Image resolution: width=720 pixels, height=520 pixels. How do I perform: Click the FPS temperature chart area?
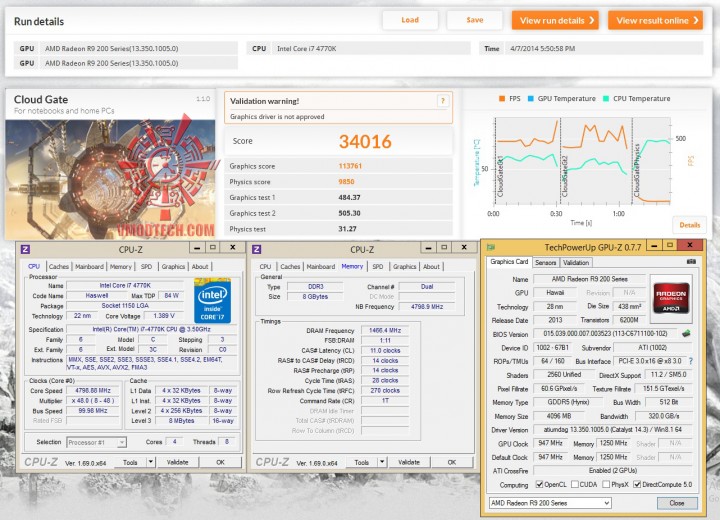pyautogui.click(x=582, y=161)
